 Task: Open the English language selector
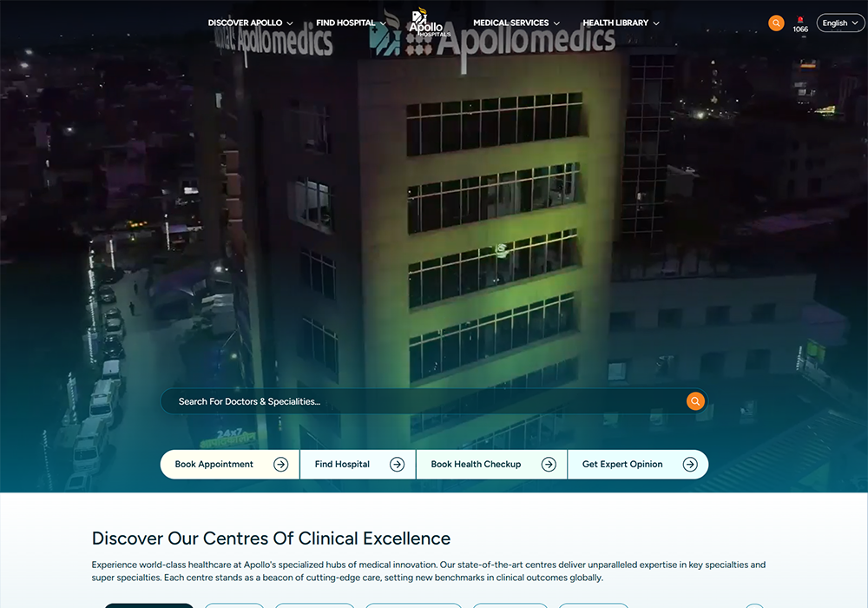[x=840, y=23]
